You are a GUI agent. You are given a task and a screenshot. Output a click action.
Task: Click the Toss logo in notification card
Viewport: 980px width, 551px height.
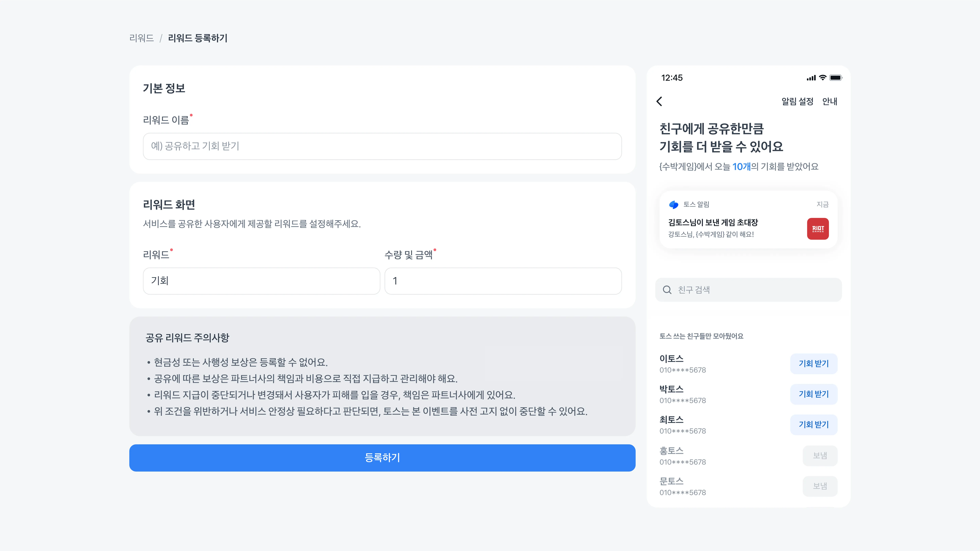click(x=674, y=205)
